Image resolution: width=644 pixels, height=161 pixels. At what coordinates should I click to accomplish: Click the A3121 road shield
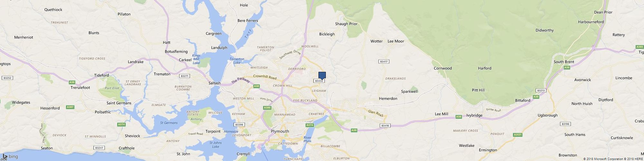(x=517, y=135)
